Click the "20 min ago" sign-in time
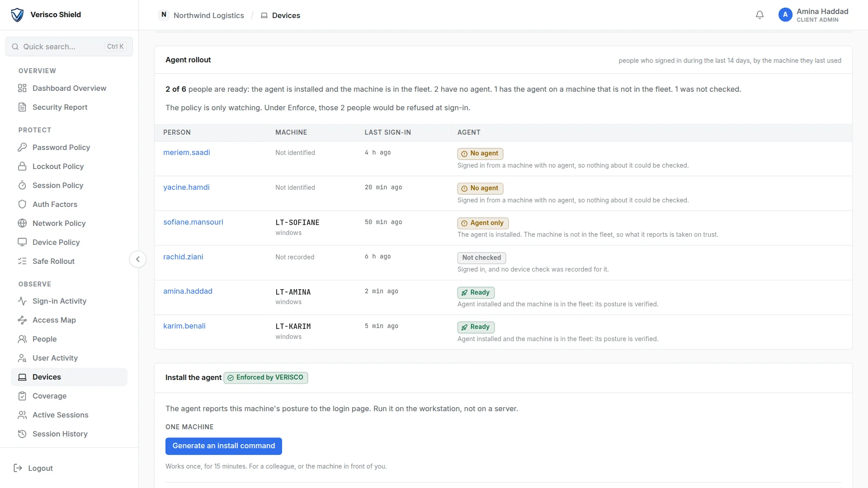 point(383,187)
